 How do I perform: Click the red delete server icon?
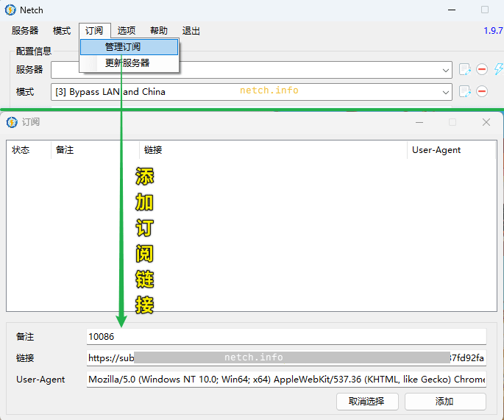482,69
